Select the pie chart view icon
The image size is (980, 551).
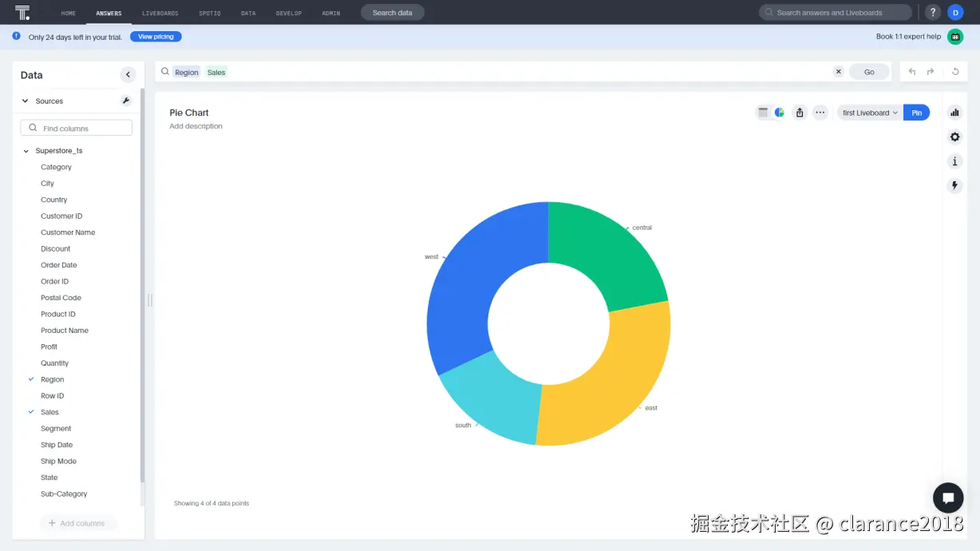click(779, 112)
